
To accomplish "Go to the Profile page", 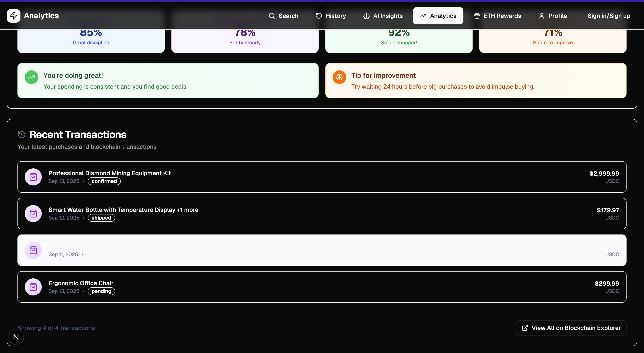I will pos(553,16).
